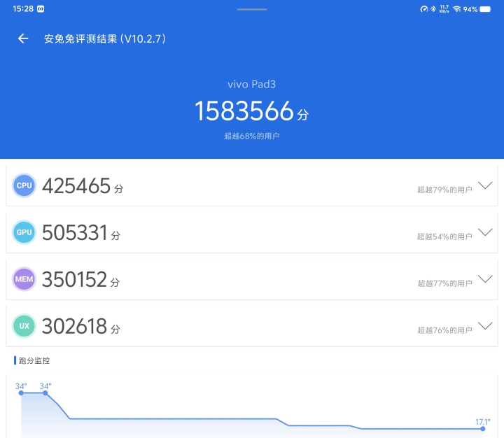504x438 pixels.
Task: Tap the Wi-Fi status icon
Action: [456, 9]
